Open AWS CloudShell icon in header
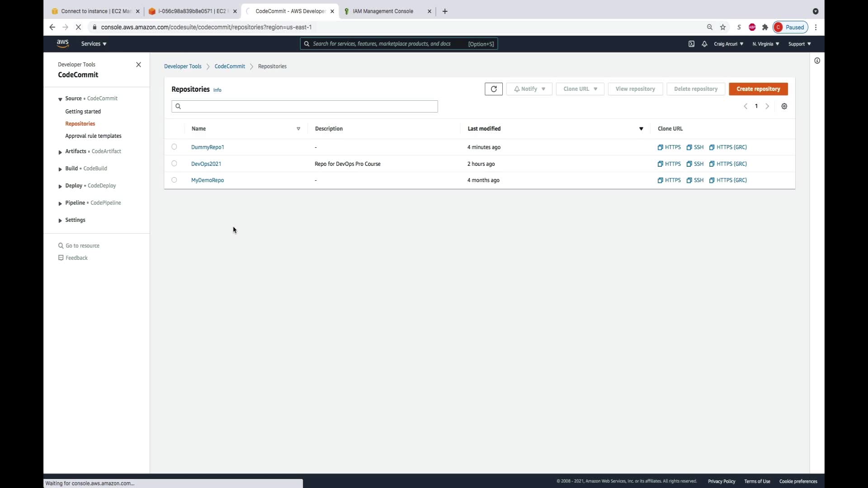This screenshot has width=868, height=488. (x=691, y=44)
